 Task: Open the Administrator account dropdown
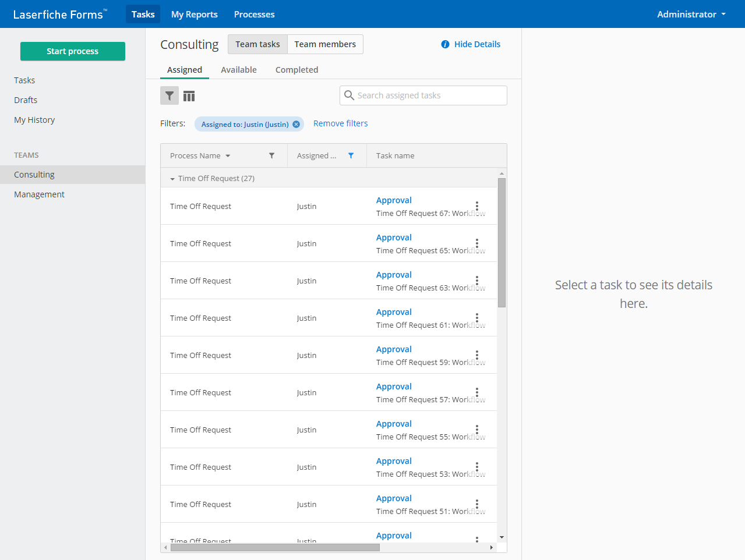[x=691, y=14]
